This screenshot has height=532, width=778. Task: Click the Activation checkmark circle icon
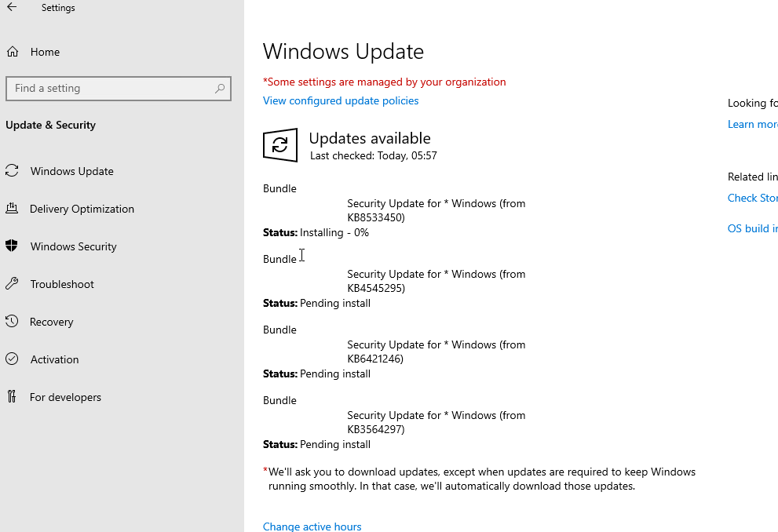point(12,359)
